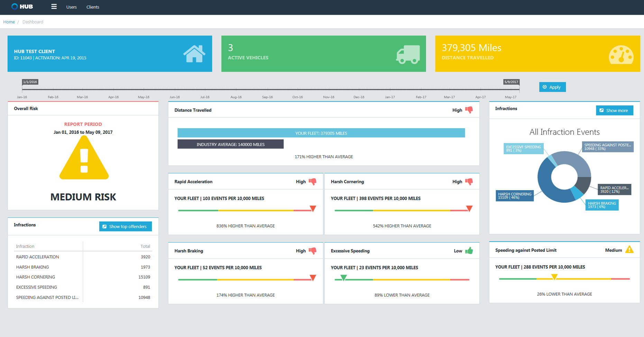This screenshot has width=644, height=337.
Task: Click 171% HIGHER THAN AVERAGE text
Action: (324, 157)
